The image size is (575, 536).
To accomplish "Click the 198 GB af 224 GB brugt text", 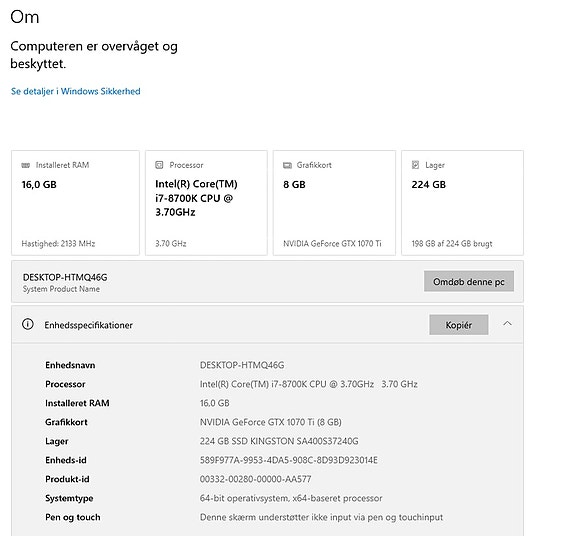I will click(452, 244).
